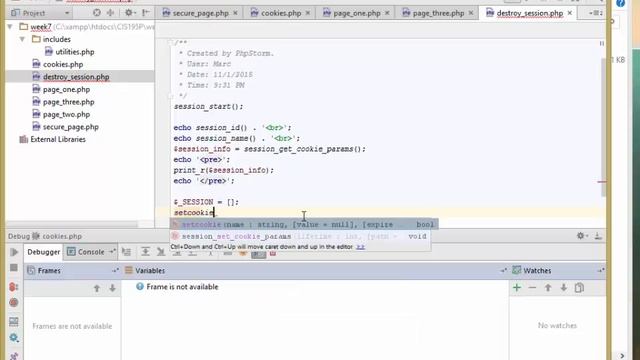Click the Remove Watch minus icon

click(x=532, y=288)
